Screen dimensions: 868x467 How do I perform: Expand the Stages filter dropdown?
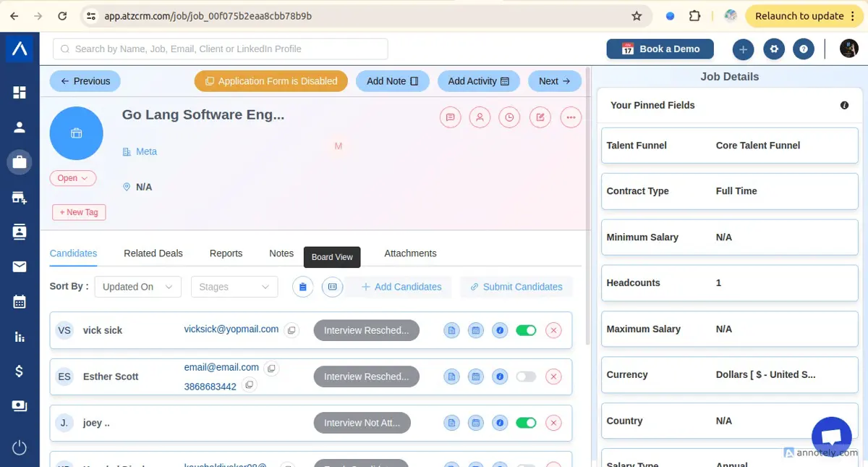pyautogui.click(x=234, y=287)
